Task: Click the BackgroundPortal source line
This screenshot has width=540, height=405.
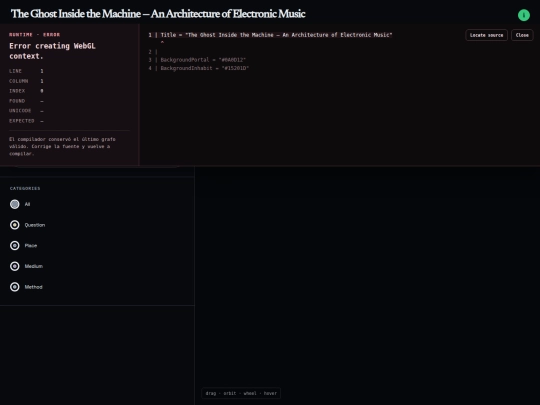Action: 197,60
